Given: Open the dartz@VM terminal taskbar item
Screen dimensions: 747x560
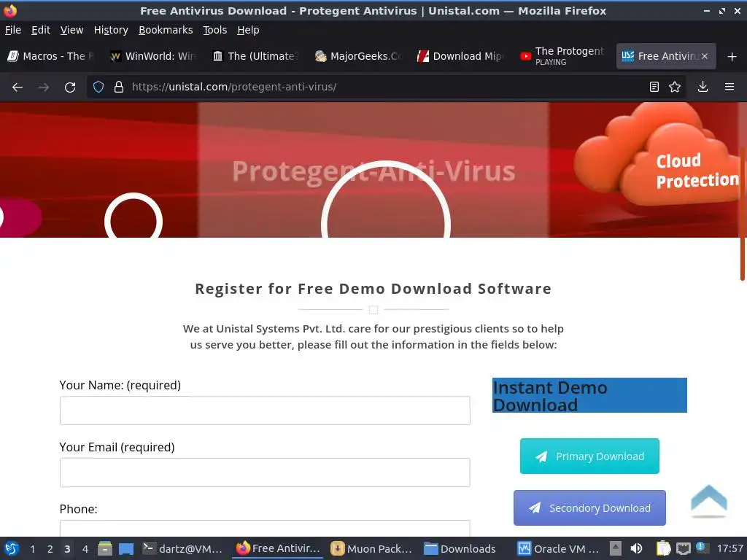Looking at the screenshot, I should [182, 549].
